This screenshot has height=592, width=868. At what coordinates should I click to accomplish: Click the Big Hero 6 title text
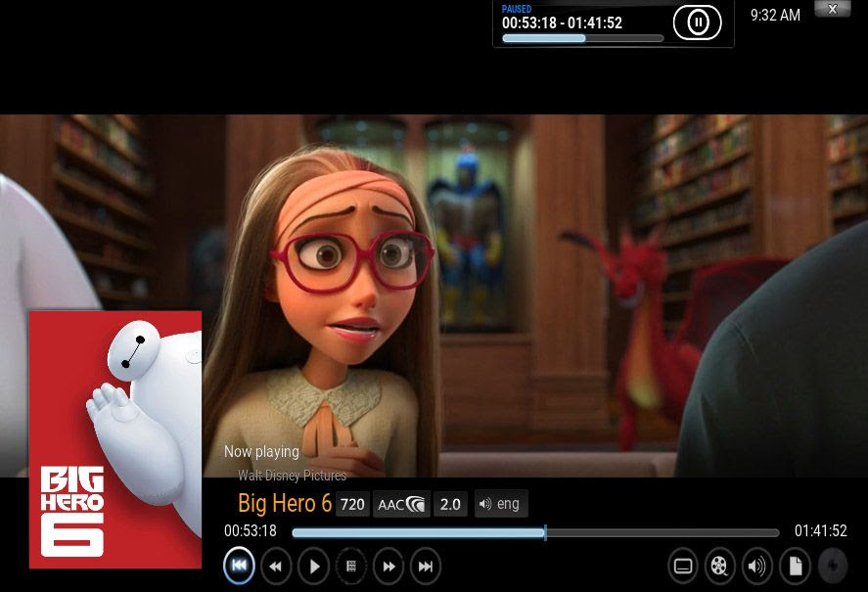click(x=285, y=503)
